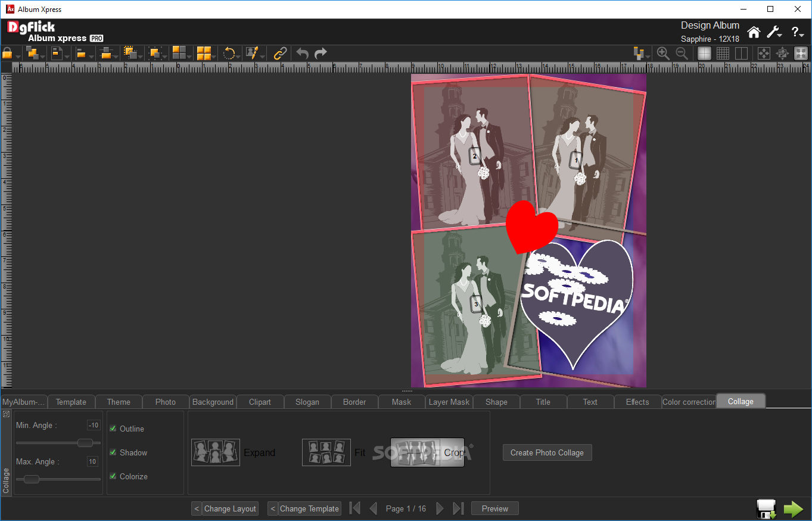Screen dimensions: 812x521
Task: Go to the previous page arrow
Action: [374, 508]
